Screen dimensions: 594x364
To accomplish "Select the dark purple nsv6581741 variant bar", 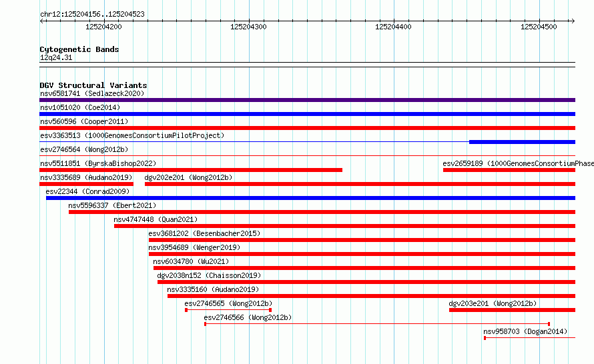I will (x=307, y=100).
